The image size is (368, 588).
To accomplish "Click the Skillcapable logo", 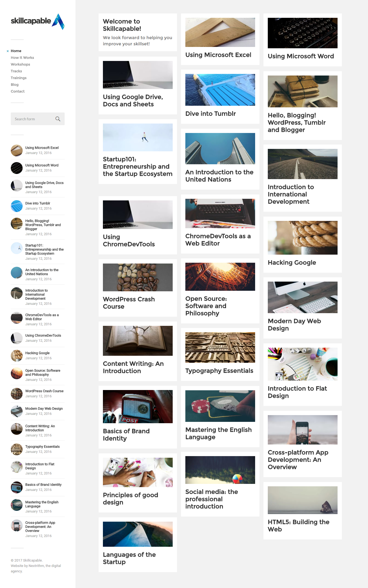I will pos(38,21).
